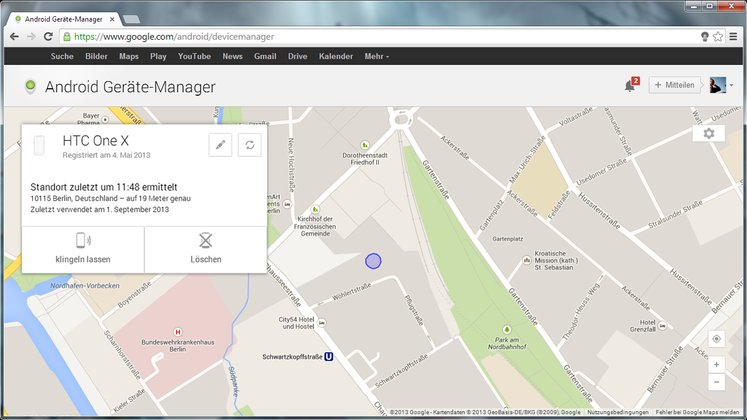Click the Gartenplatz label on the map
This screenshot has width=747, height=420.
507,239
